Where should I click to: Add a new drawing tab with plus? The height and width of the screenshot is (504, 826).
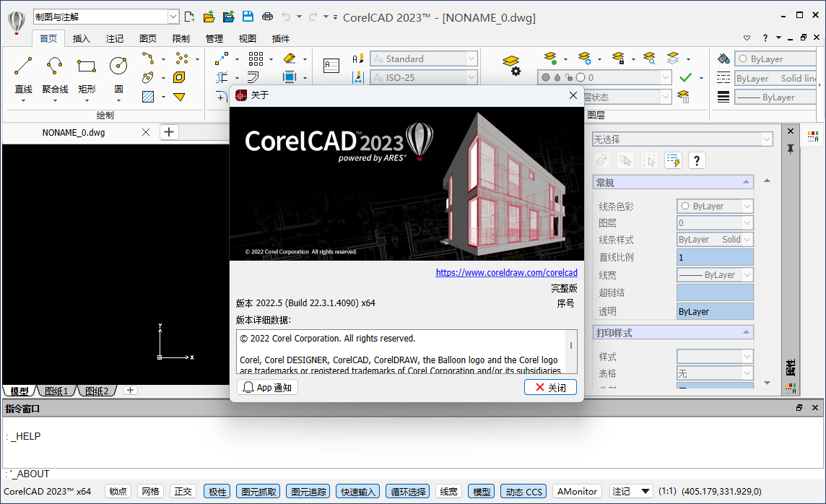pos(168,131)
